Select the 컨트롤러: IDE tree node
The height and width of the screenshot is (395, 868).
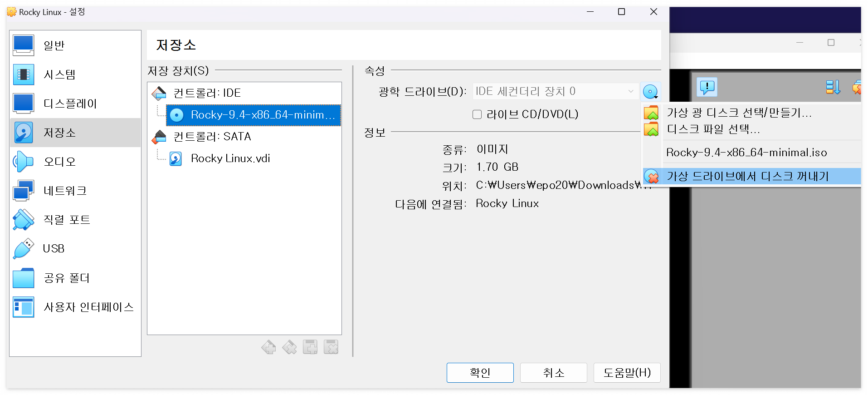(x=207, y=93)
